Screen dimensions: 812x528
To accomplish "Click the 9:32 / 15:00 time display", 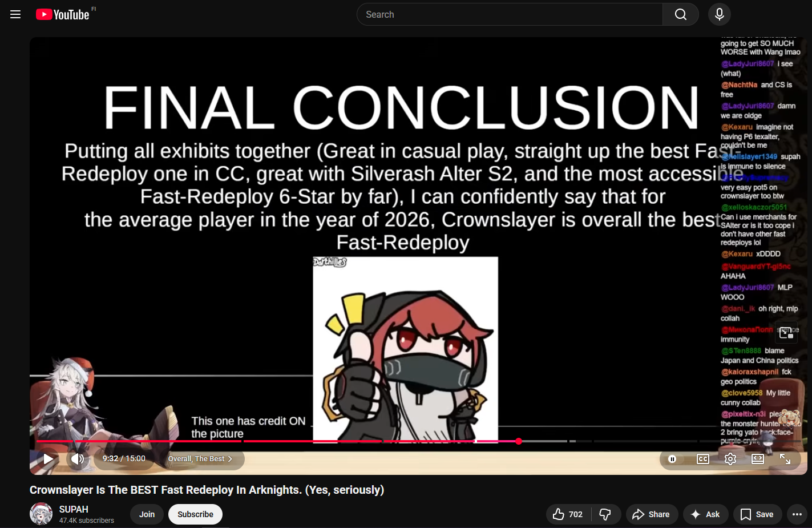I will tap(124, 459).
